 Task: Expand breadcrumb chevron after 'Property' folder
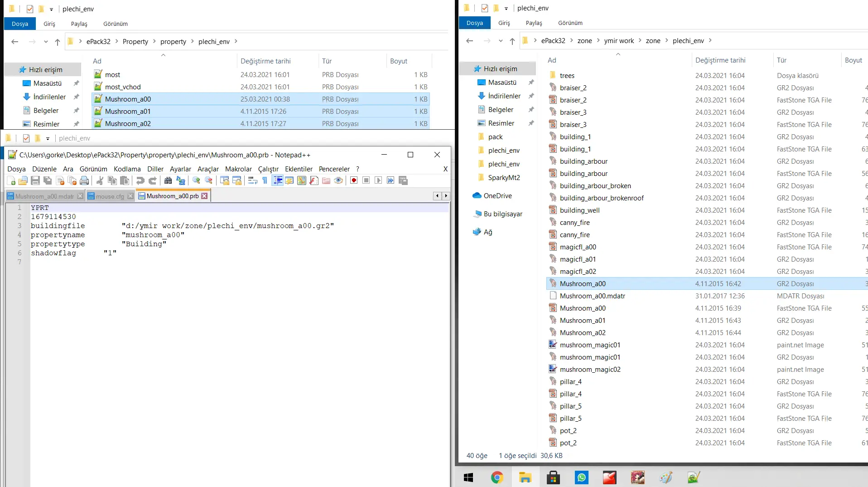[154, 42]
